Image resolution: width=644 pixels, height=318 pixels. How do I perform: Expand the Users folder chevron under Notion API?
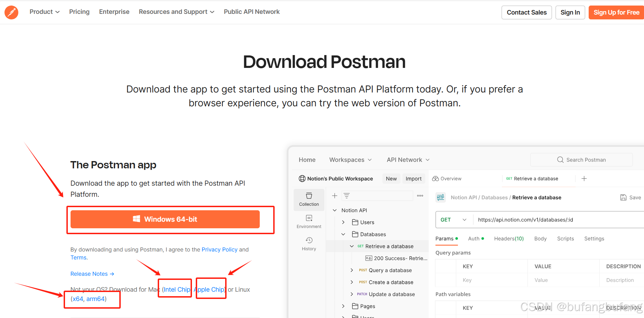pos(343,222)
